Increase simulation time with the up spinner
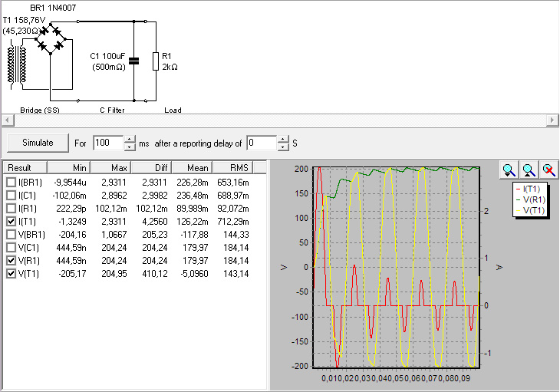 tap(130, 139)
